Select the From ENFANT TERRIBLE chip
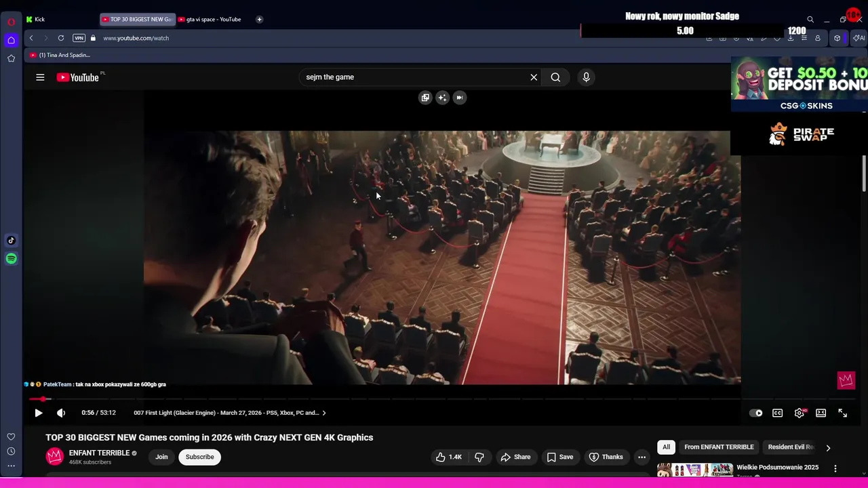 [x=719, y=447]
